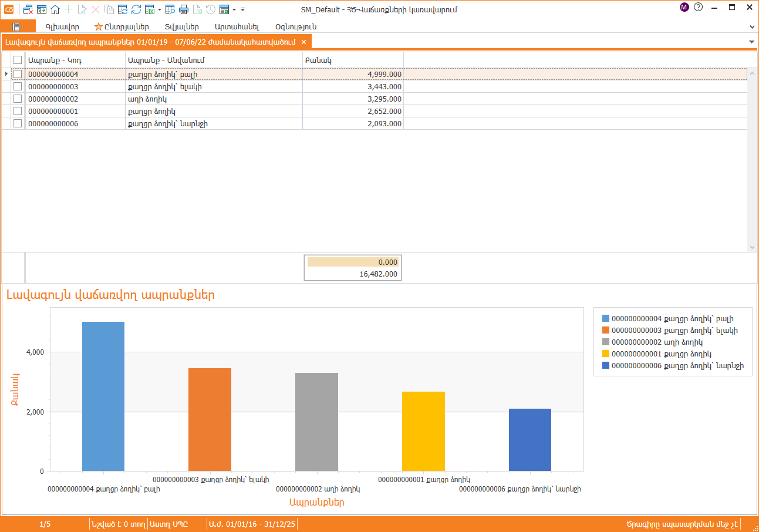Viewport: 759px width, 532px height.
Task: Click legend swatch for 000000000006 քաղցր ձողիկ՝ նարնջի
Action: (x=606, y=366)
